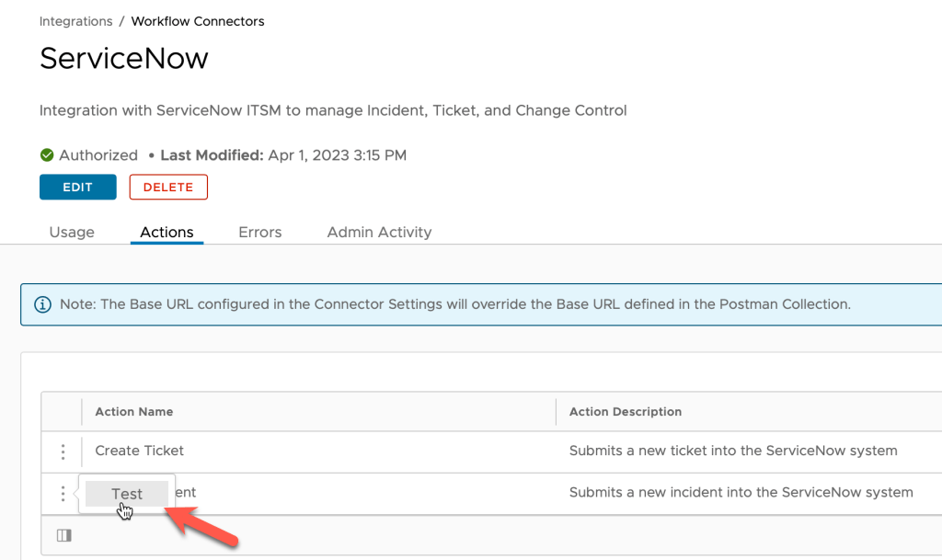Click the green Authorized status checkmark

[46, 154]
